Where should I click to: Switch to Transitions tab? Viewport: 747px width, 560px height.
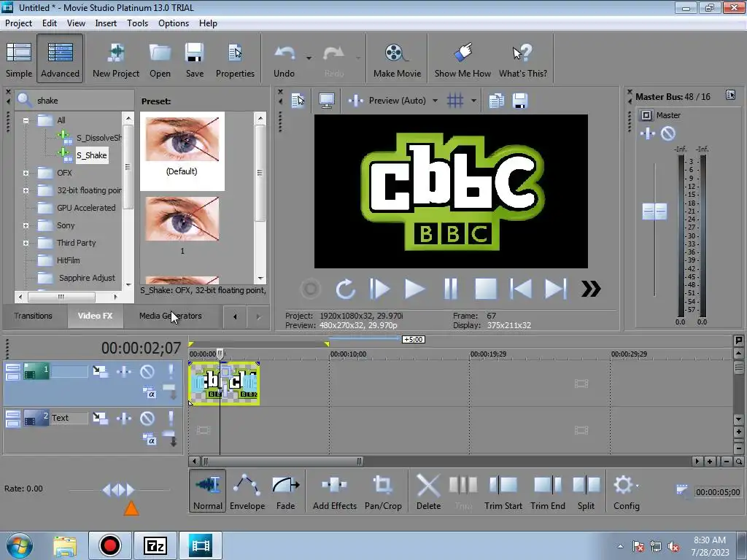click(x=33, y=316)
